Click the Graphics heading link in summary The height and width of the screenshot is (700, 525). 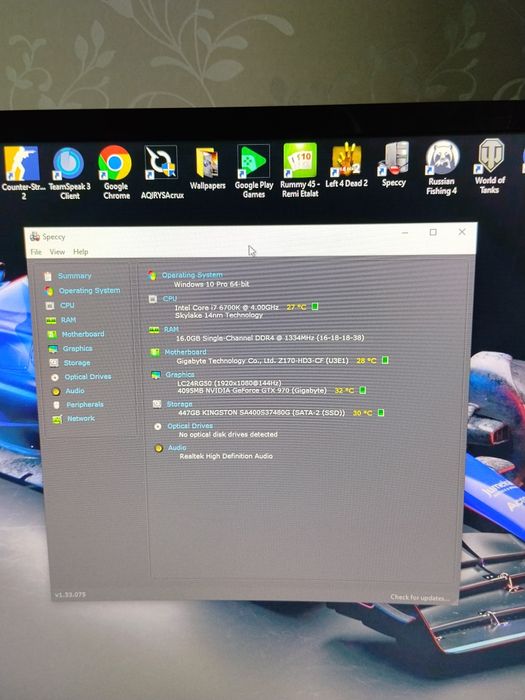click(x=180, y=375)
